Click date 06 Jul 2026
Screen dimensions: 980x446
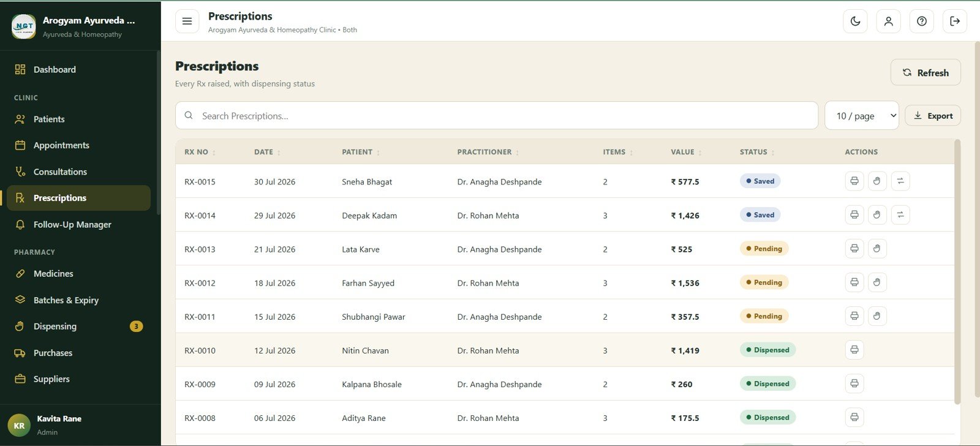coord(274,418)
